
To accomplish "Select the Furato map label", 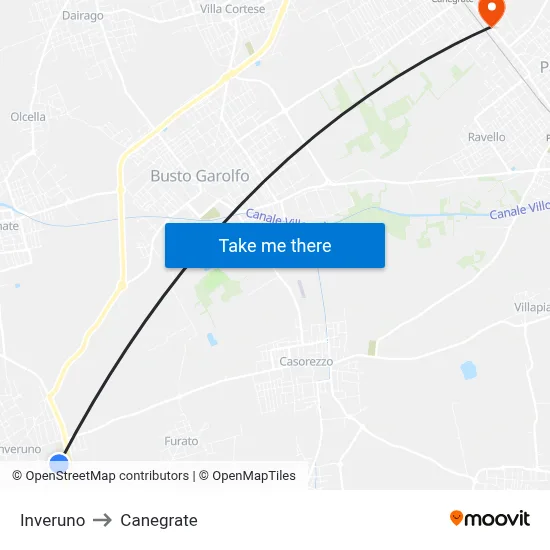I will pos(181,441).
